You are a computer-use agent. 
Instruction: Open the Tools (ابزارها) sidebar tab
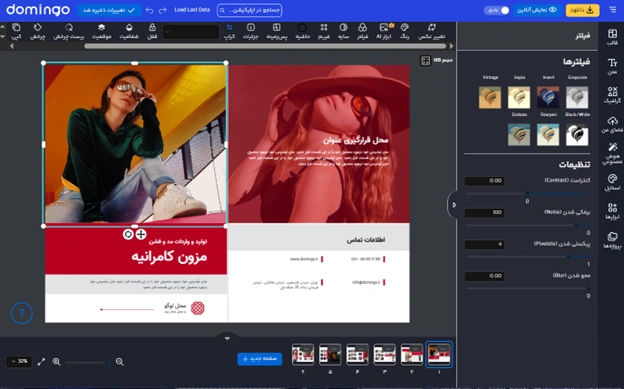(x=612, y=211)
